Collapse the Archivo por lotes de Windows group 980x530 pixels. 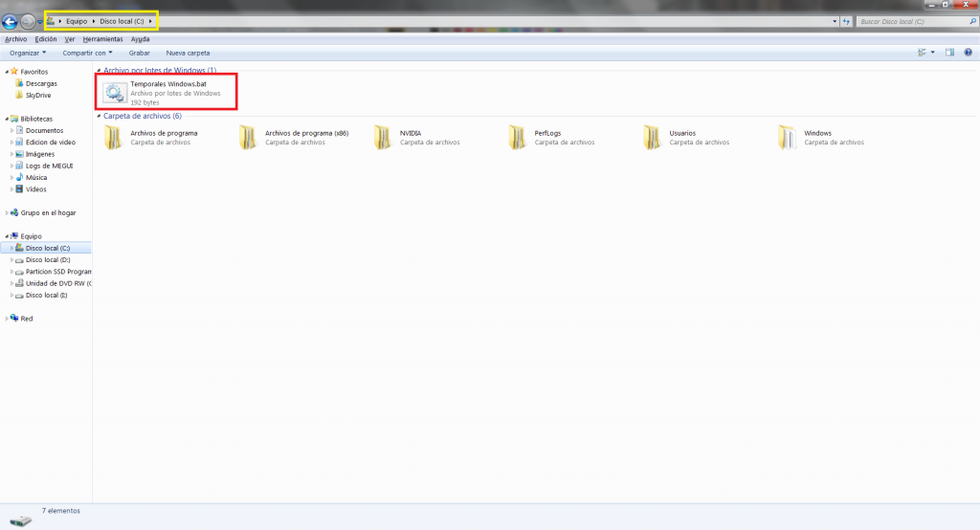tap(99, 70)
